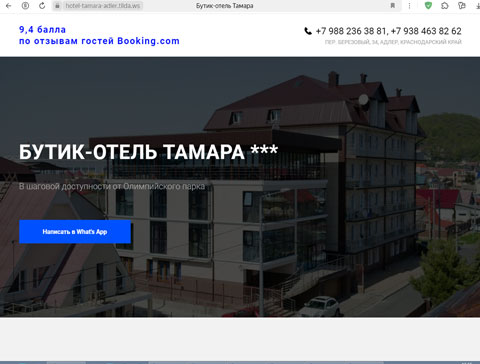Viewport: 480px width, 364px height.
Task: Click the round Yandex icon beside back arrow
Action: pyautogui.click(x=25, y=6)
